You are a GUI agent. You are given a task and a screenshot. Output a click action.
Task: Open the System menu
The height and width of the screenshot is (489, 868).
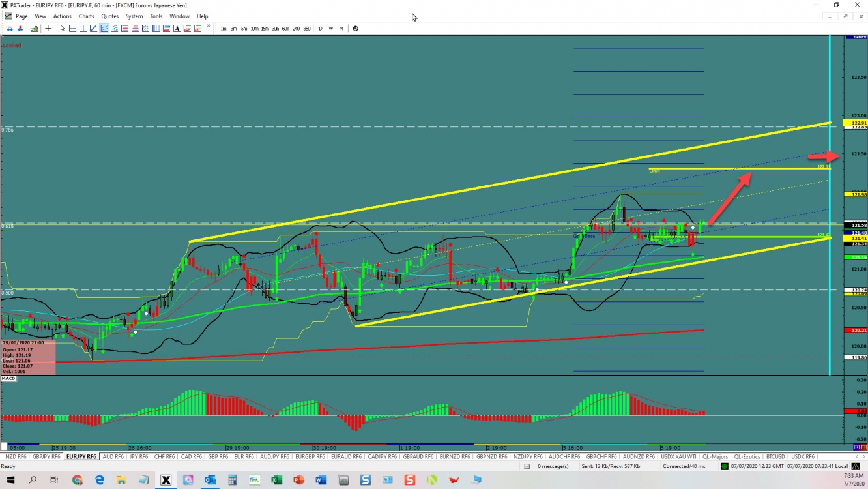coord(134,16)
